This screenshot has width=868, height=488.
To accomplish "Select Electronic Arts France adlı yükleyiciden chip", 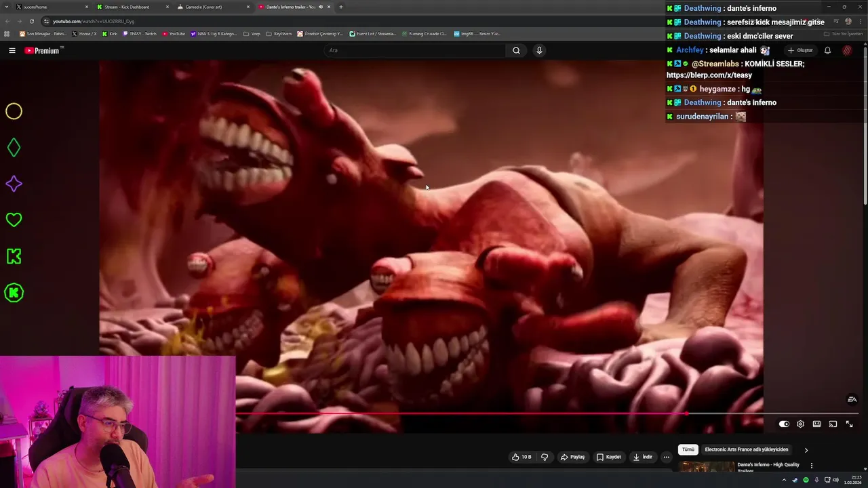I will tap(747, 450).
